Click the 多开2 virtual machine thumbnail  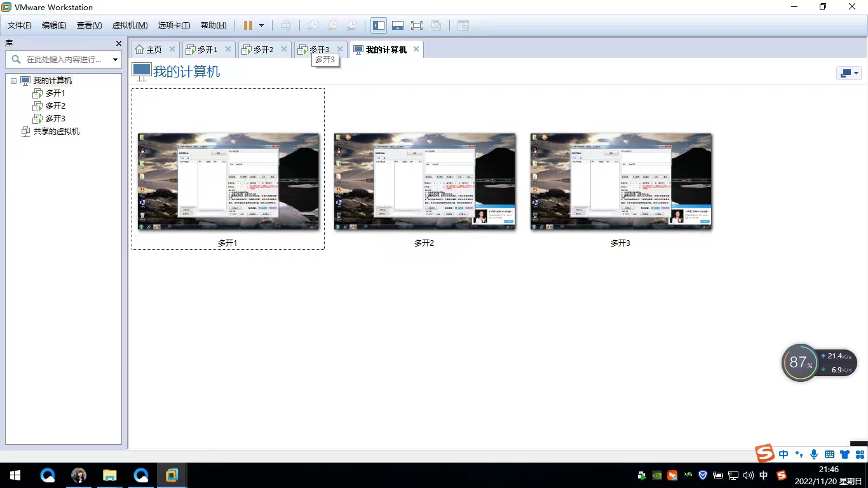424,182
